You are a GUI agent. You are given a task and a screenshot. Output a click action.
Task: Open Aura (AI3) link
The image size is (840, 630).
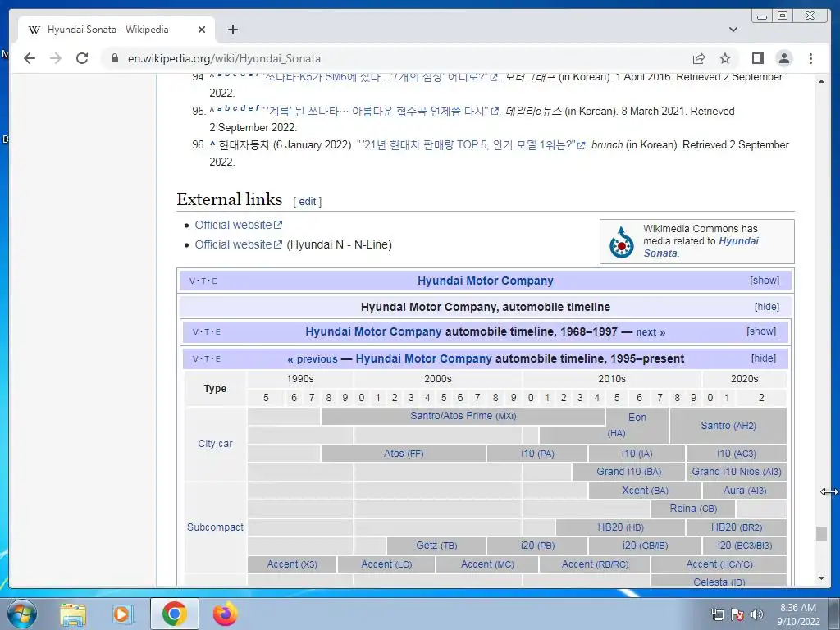745,491
